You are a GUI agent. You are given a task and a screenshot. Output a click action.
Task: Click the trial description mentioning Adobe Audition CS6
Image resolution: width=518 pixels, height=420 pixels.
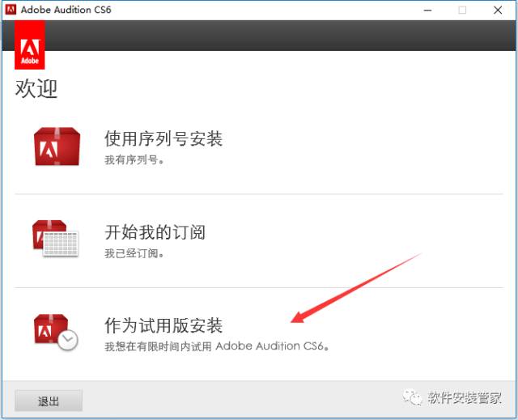point(219,346)
